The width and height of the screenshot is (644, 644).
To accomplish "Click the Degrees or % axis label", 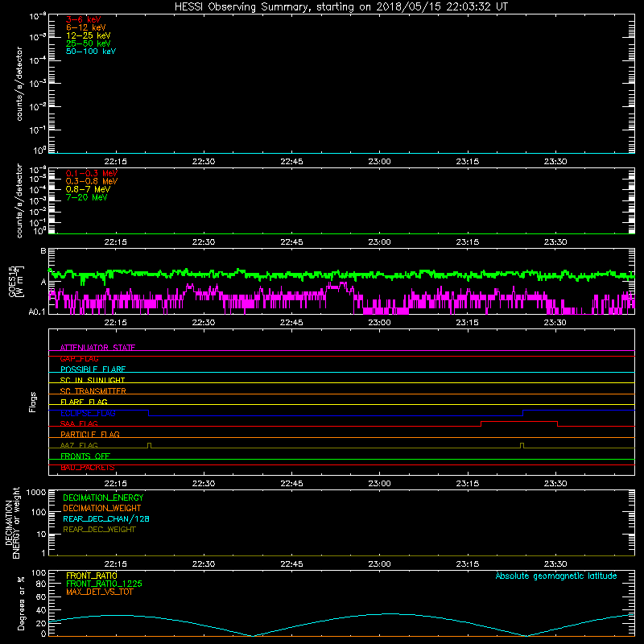I will (21, 603).
